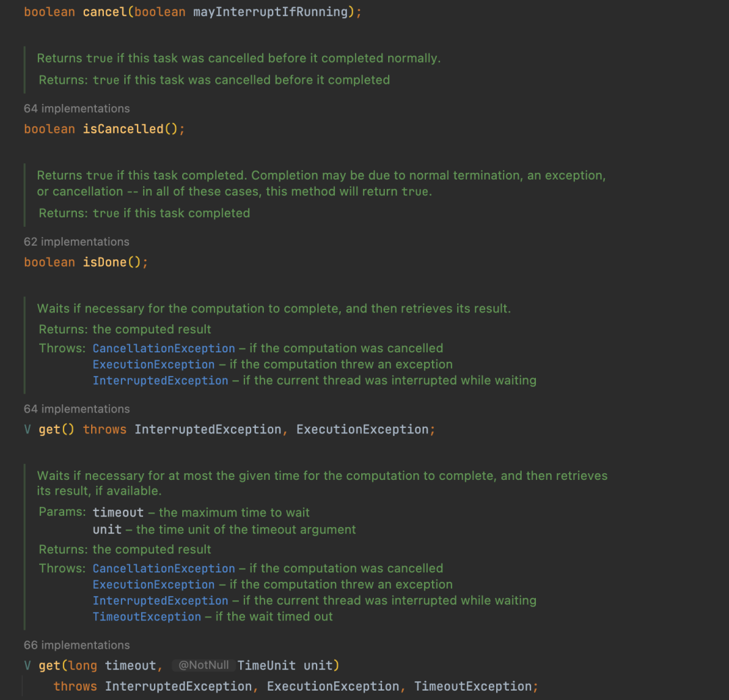Click the unit parameter name in Params doc
729x700 pixels.
(x=107, y=530)
